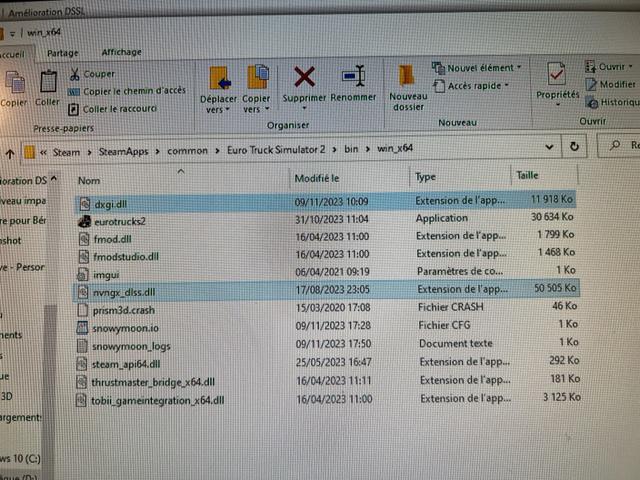Go up one folder level arrow

(x=10, y=154)
